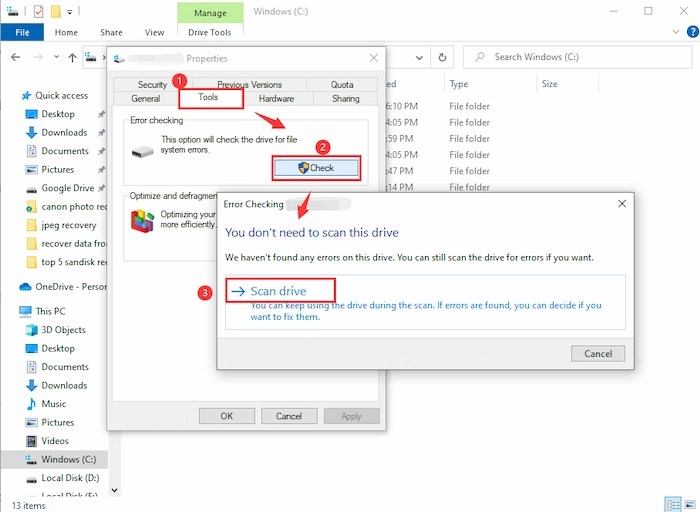The height and width of the screenshot is (512, 700).
Task: Refresh the Windows (C:) folder view
Action: pos(442,57)
